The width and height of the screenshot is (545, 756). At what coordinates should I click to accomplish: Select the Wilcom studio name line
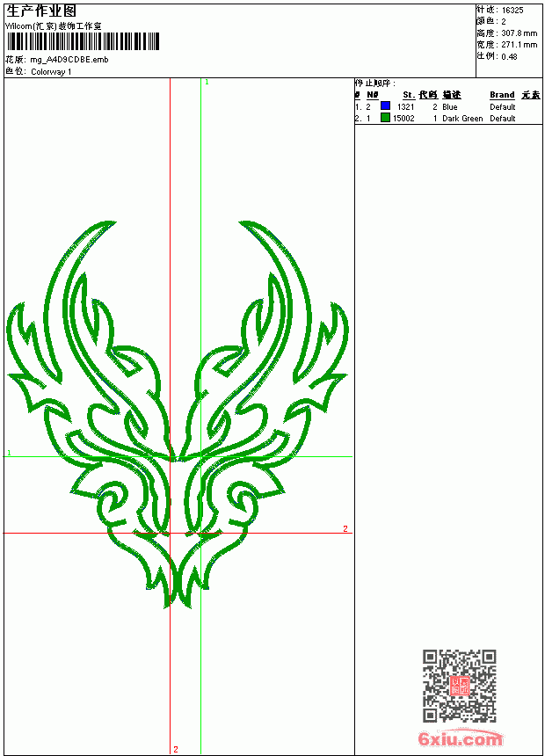(54, 26)
